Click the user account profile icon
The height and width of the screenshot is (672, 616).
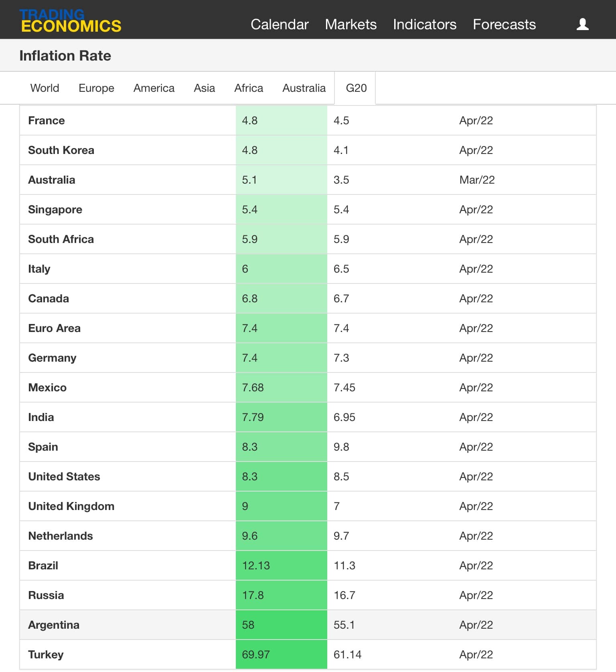click(582, 24)
